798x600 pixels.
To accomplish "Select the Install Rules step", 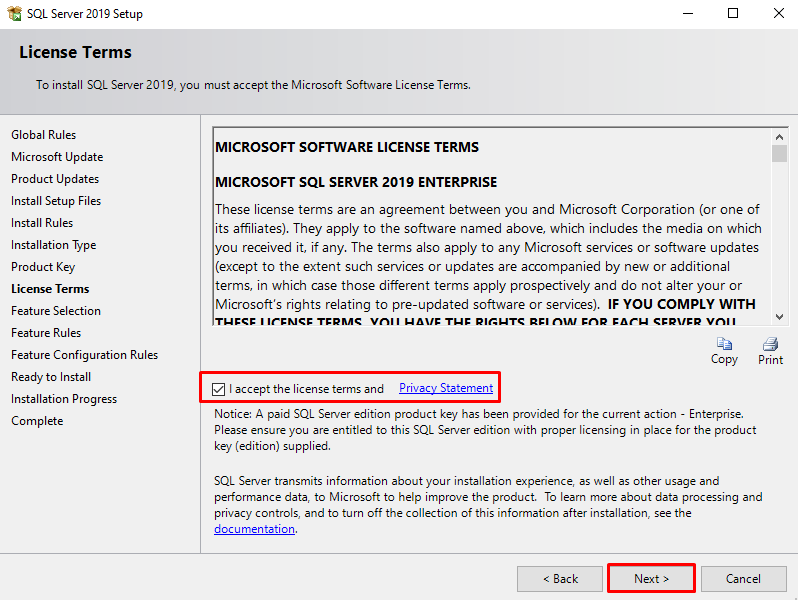I will (x=42, y=223).
